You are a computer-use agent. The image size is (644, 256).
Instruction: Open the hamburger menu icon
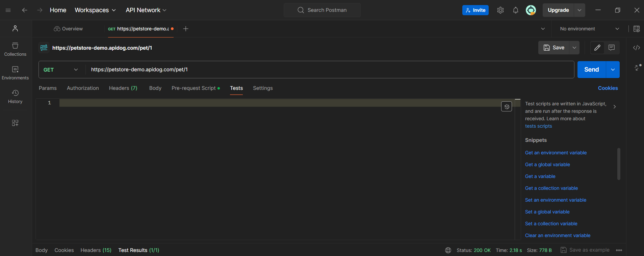8,10
